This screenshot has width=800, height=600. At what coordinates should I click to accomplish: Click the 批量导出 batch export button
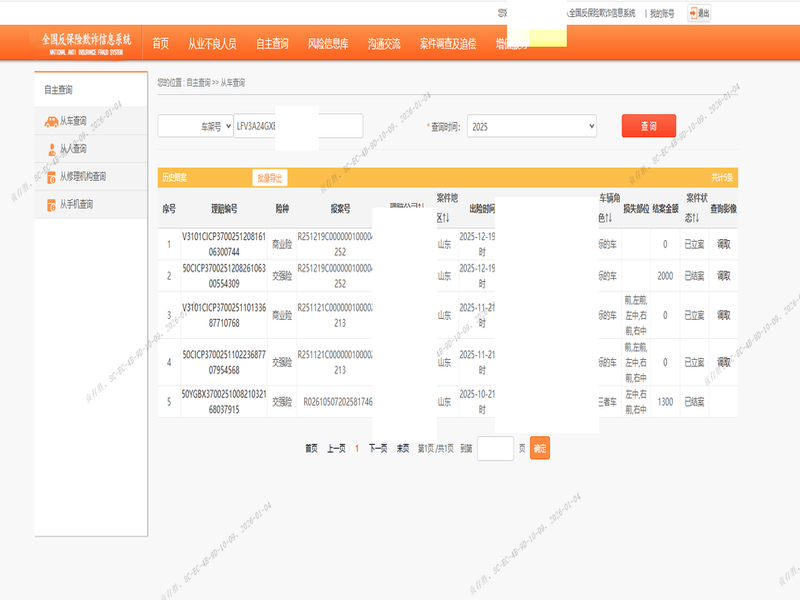[270, 178]
